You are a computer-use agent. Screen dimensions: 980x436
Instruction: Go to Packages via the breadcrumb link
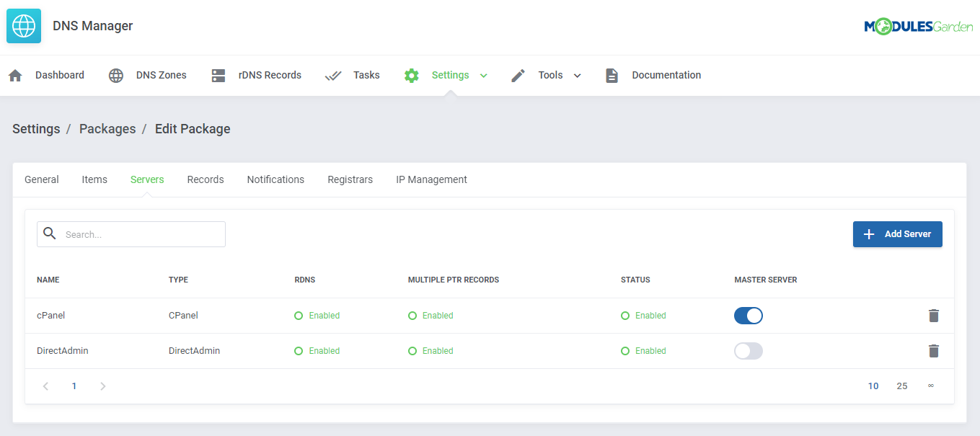(107, 128)
